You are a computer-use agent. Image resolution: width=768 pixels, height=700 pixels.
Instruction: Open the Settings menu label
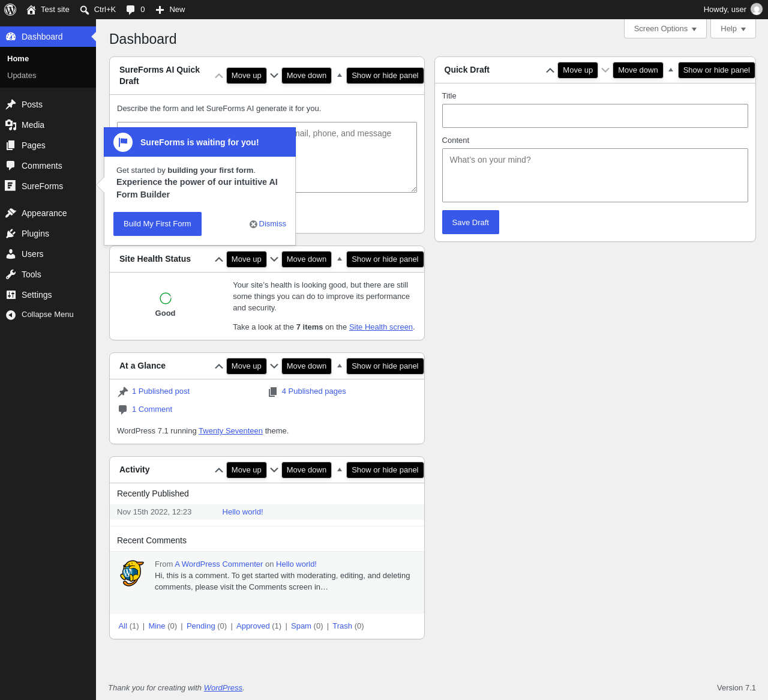point(37,295)
